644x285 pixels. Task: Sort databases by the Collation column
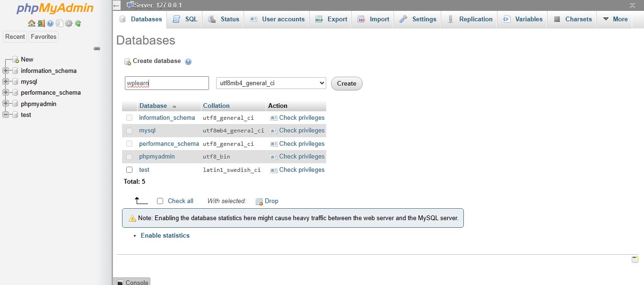(x=216, y=105)
